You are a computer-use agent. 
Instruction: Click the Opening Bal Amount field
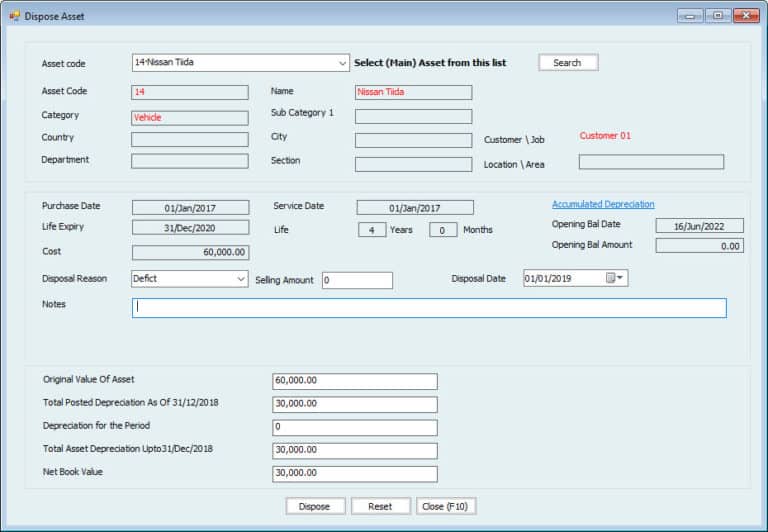click(x=699, y=246)
